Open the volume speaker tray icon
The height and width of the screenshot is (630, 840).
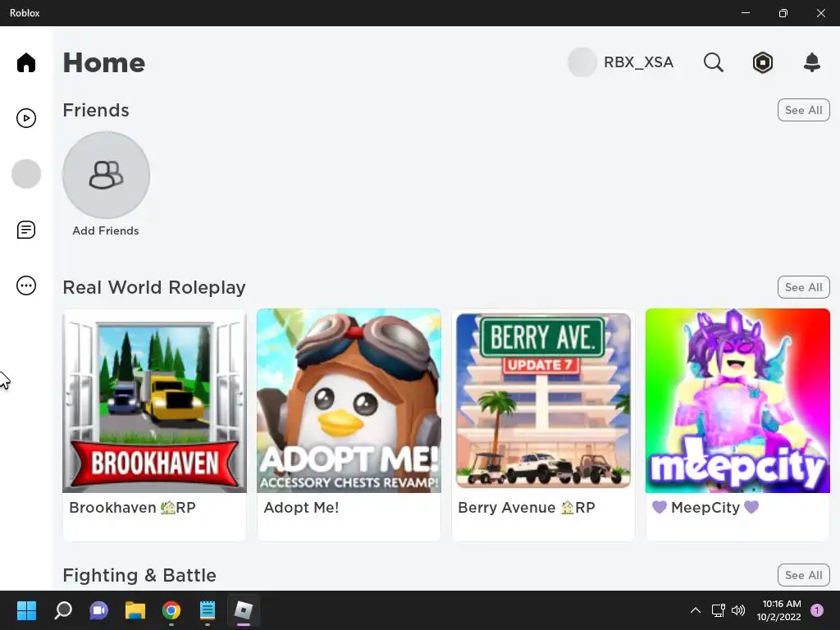738,610
